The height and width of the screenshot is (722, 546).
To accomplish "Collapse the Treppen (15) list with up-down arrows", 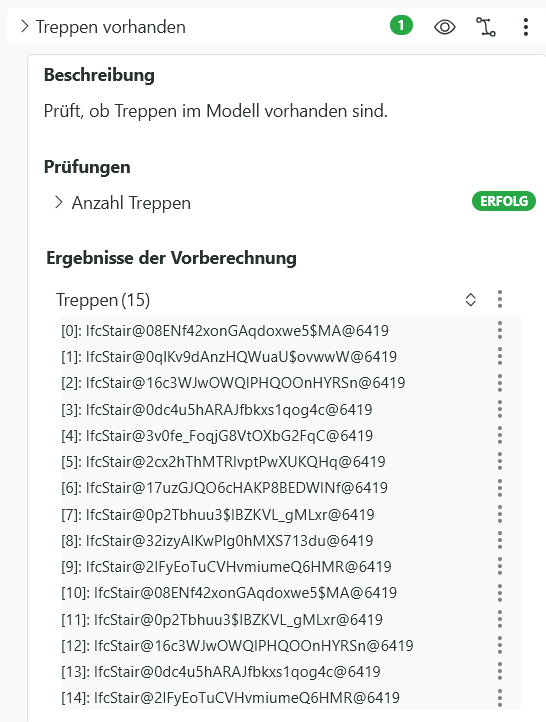I will pyautogui.click(x=470, y=300).
